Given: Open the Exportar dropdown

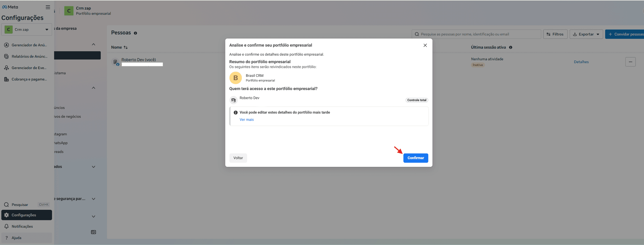Looking at the screenshot, I should tap(586, 34).
